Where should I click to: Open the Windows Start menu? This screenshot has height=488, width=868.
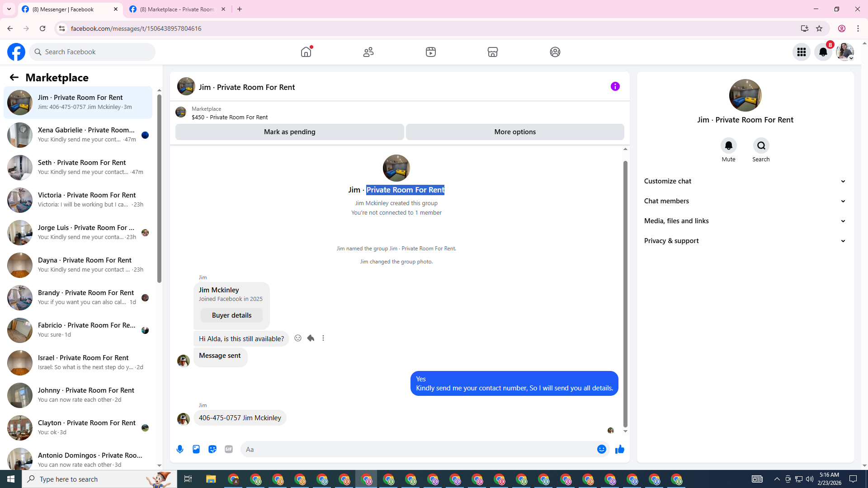pyautogui.click(x=11, y=479)
